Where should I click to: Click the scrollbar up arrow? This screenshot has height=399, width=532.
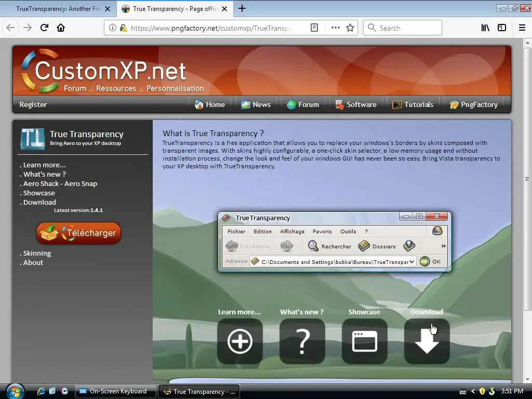(x=527, y=43)
